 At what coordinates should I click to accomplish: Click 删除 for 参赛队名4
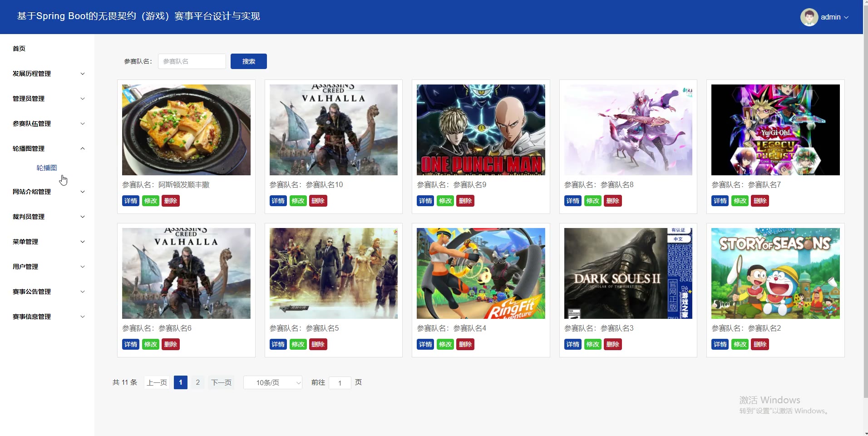[x=465, y=344]
